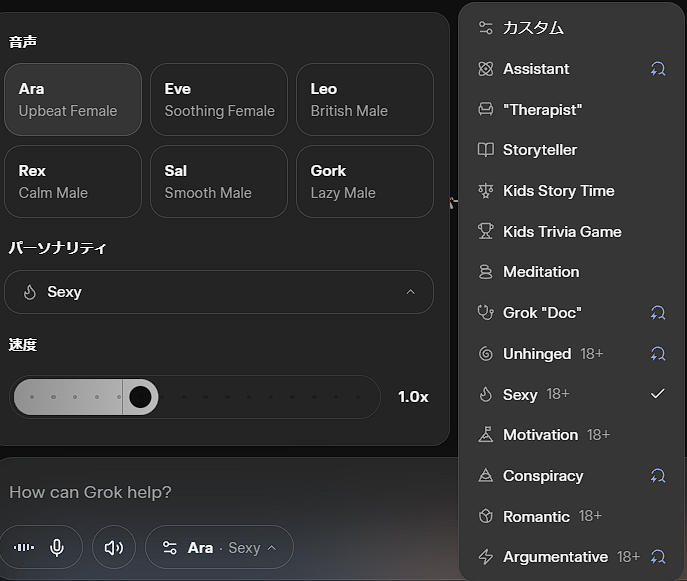Image resolution: width=687 pixels, height=581 pixels.
Task: Click the "How can Grok help?" input field
Action: tap(220, 492)
